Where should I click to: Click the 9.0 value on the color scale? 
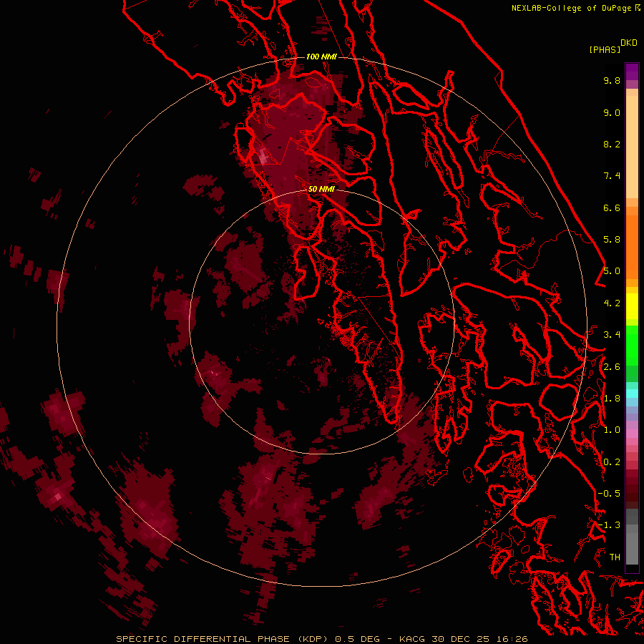612,112
